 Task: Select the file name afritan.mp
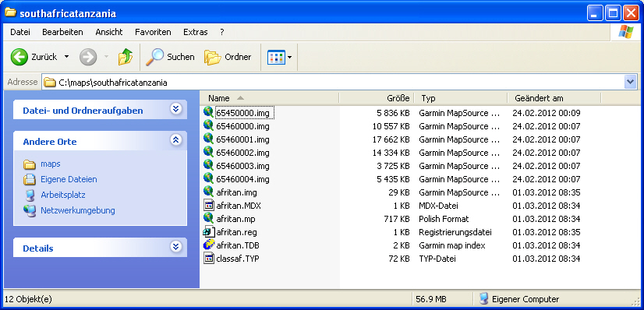click(x=235, y=219)
